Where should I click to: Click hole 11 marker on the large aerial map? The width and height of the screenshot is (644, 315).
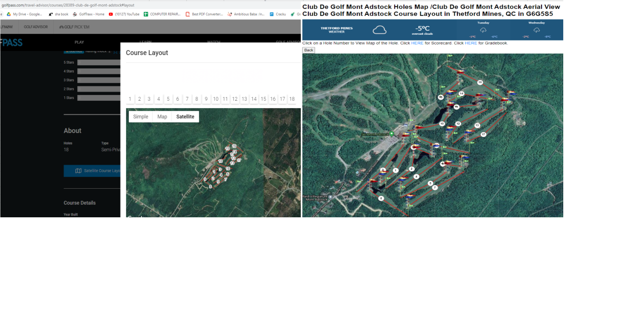coord(457,107)
